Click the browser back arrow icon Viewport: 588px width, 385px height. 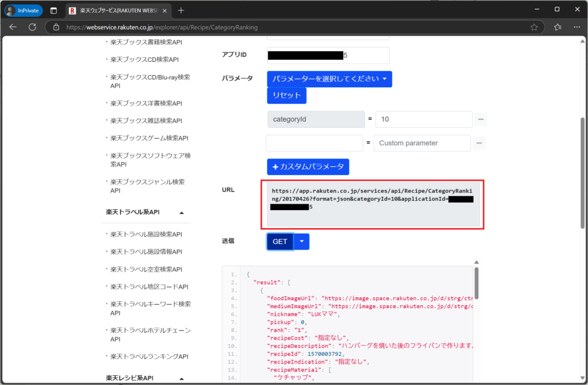[x=13, y=27]
